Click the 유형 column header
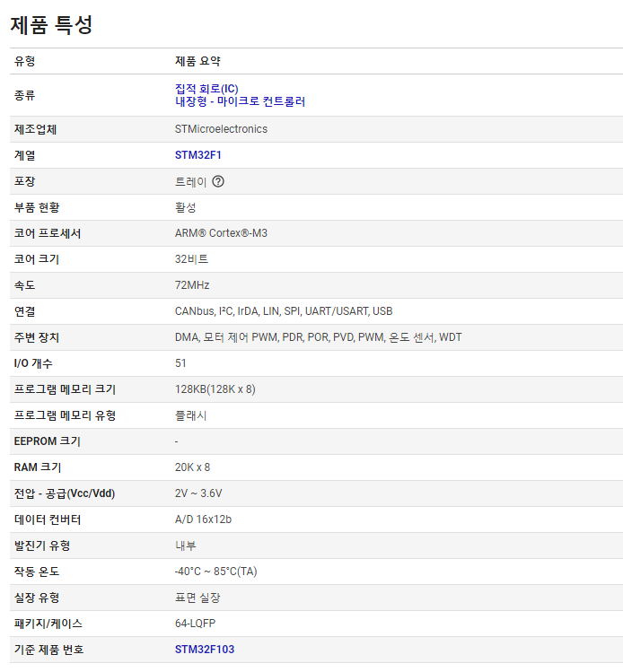The width and height of the screenshot is (623, 672). point(25,61)
